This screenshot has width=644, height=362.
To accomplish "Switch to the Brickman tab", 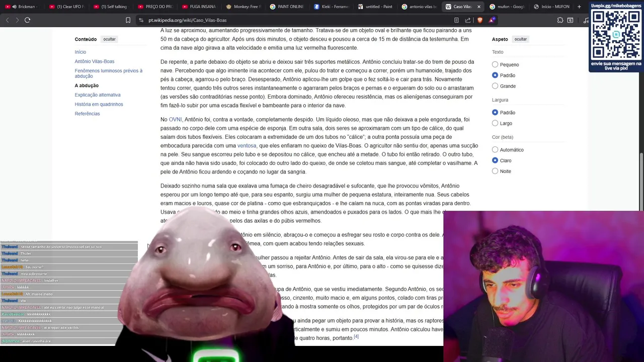I will pyautogui.click(x=22, y=7).
